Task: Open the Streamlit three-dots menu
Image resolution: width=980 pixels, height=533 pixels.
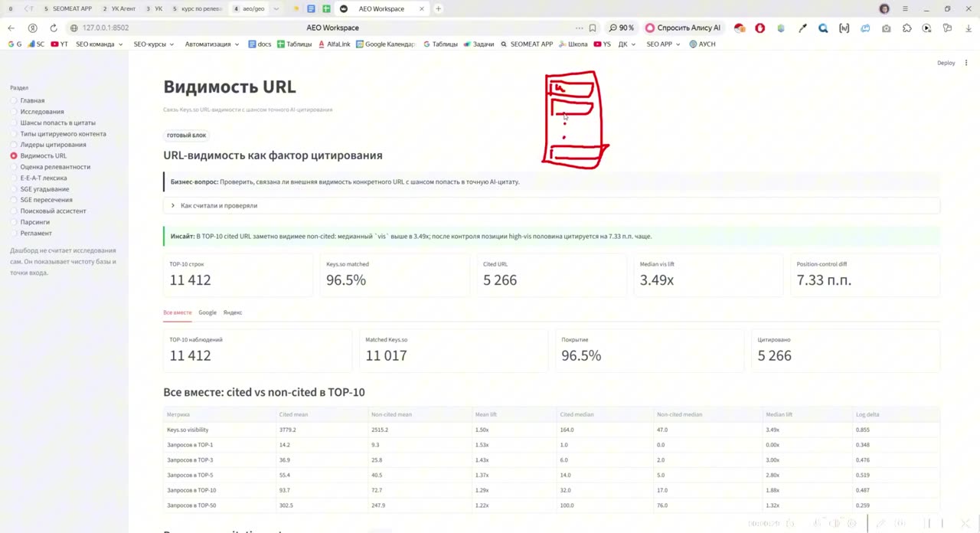Action: click(x=966, y=63)
